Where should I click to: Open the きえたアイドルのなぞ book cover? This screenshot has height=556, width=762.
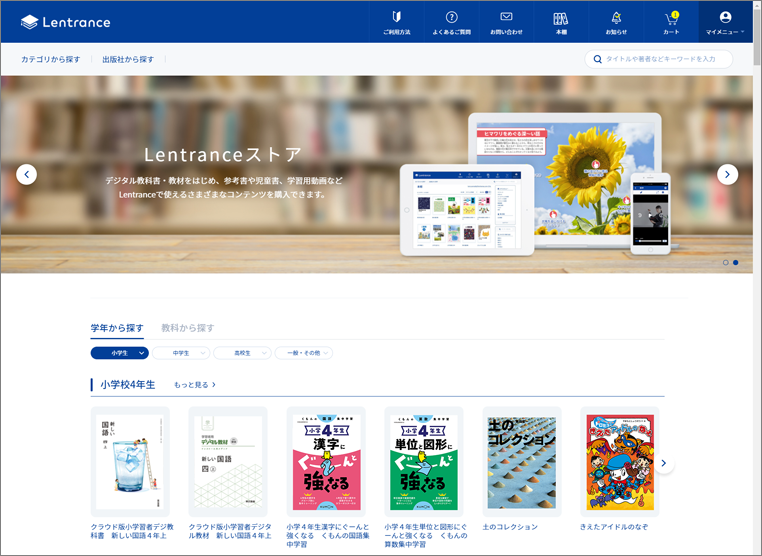[620, 462]
